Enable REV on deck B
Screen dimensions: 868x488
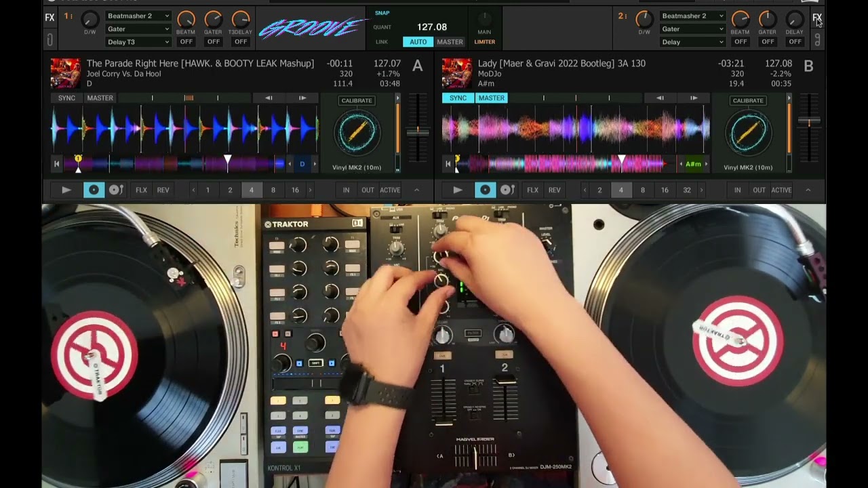[x=555, y=190]
